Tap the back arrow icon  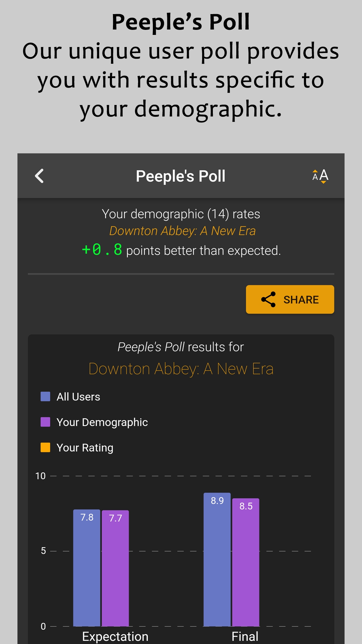coord(40,176)
